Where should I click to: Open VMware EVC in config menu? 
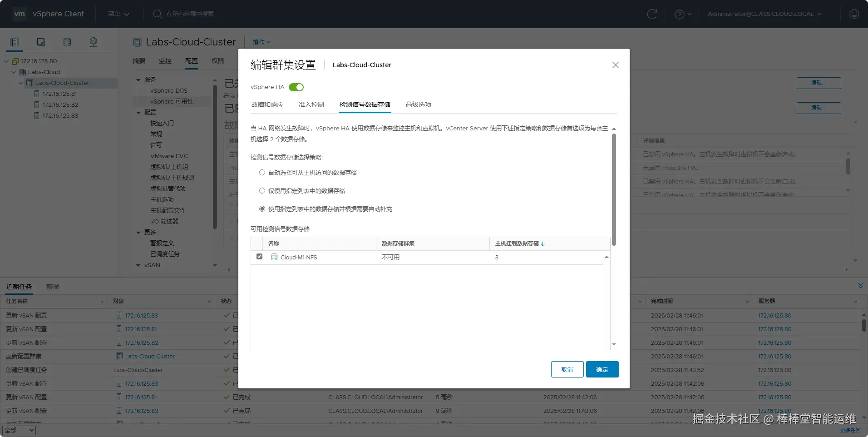(x=169, y=156)
